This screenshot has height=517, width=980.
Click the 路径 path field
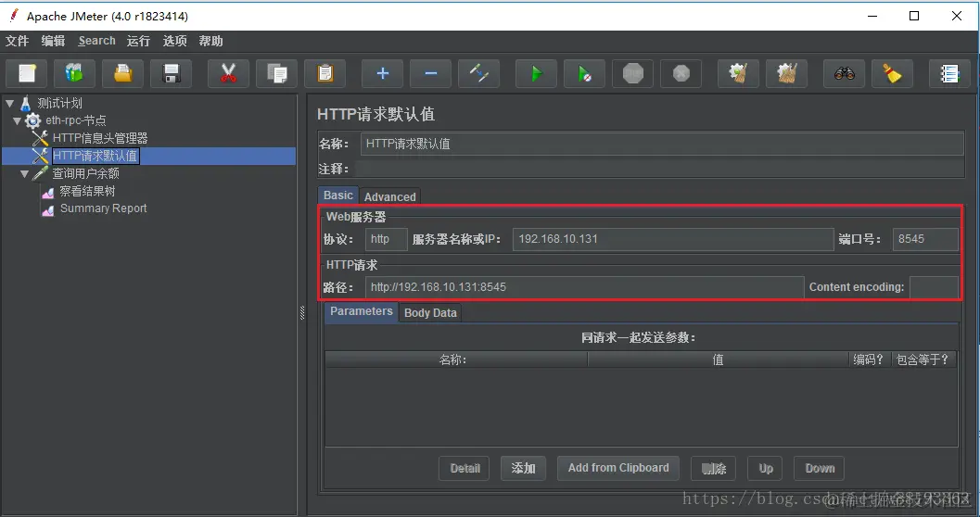coord(584,287)
